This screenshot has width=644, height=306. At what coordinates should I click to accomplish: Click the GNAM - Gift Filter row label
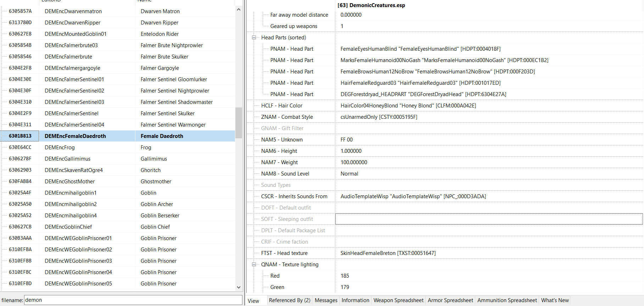click(x=282, y=128)
